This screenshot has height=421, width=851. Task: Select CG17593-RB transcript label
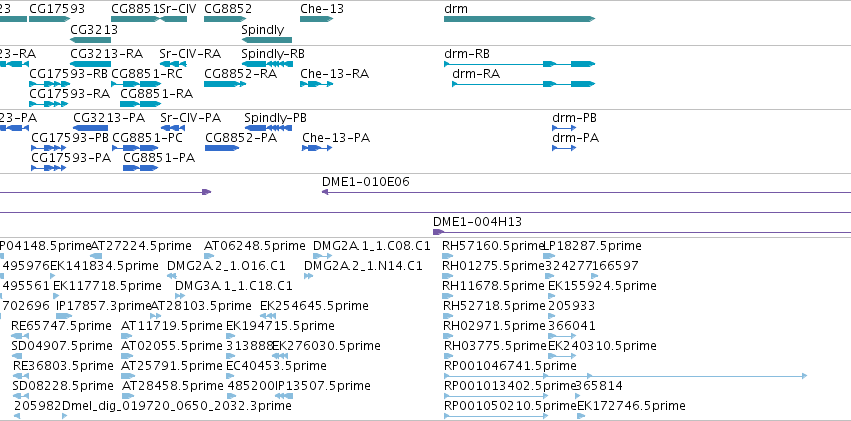click(x=68, y=74)
